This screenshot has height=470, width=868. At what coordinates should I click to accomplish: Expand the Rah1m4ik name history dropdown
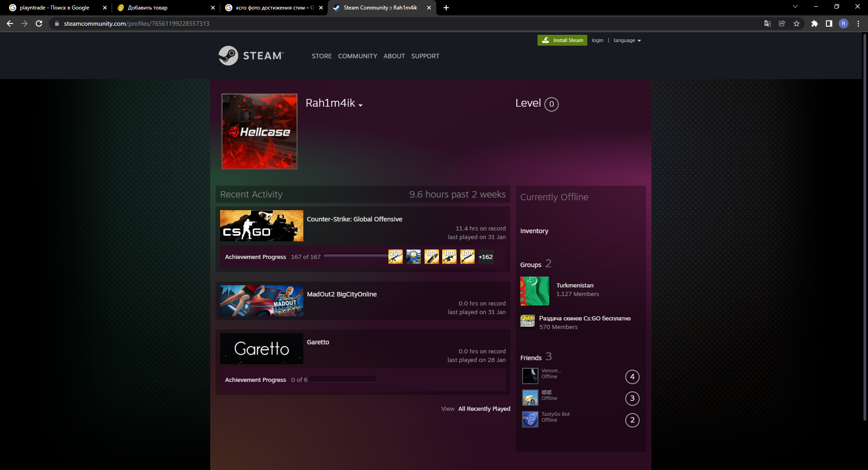[x=360, y=105]
